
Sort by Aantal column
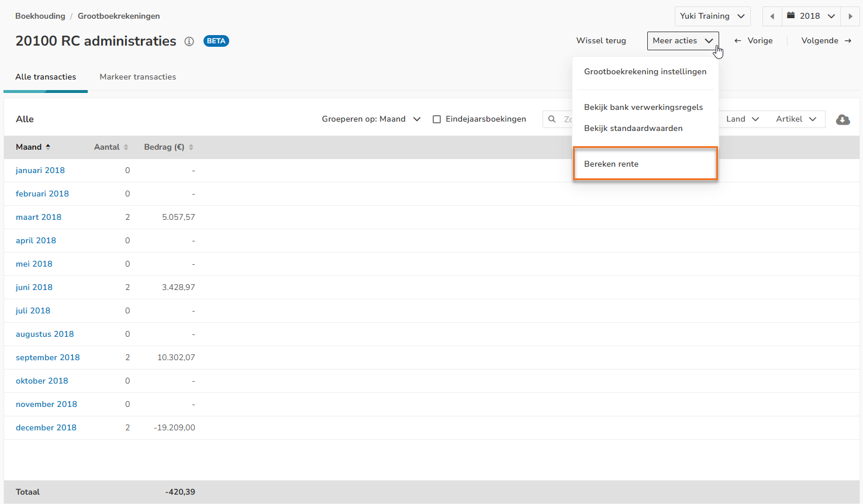click(111, 147)
